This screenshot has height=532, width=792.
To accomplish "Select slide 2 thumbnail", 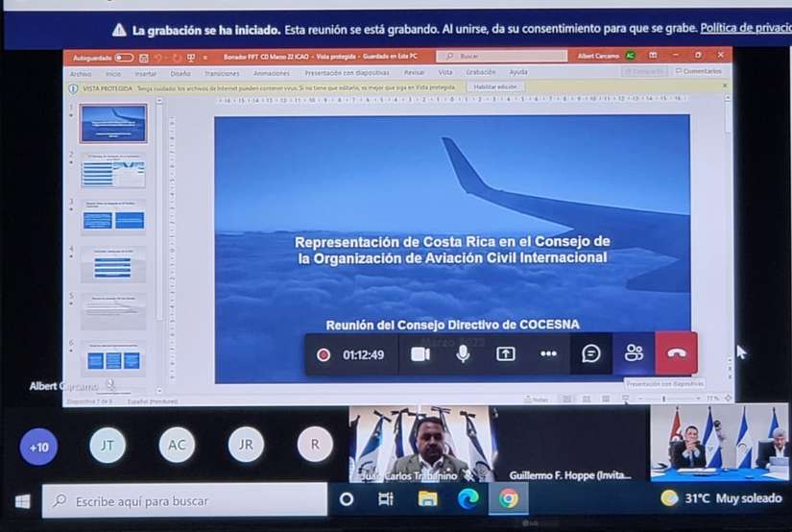I will point(113,170).
